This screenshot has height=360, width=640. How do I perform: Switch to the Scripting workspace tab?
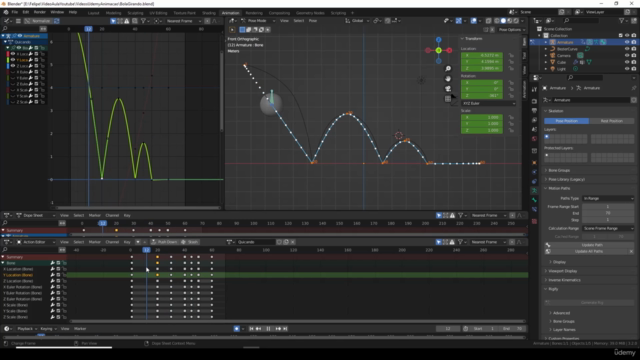pyautogui.click(x=338, y=13)
